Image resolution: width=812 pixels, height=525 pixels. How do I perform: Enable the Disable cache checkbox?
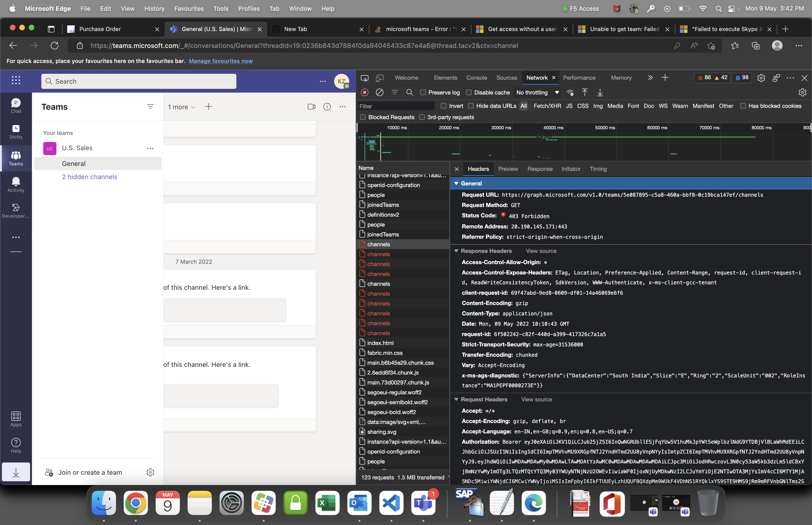(x=469, y=92)
